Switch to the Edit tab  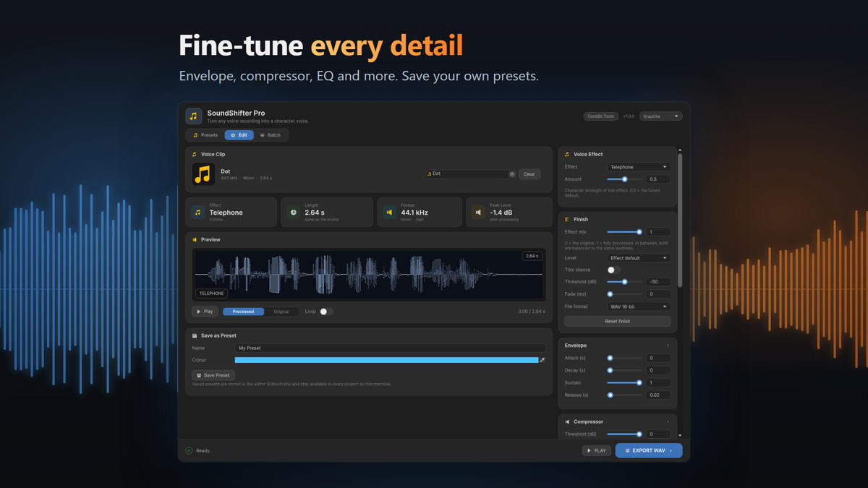[x=239, y=135]
